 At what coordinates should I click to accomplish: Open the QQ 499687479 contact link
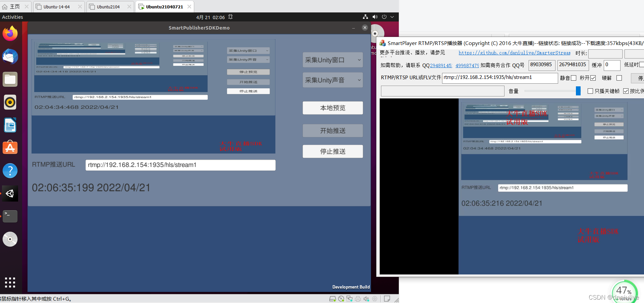click(x=467, y=66)
